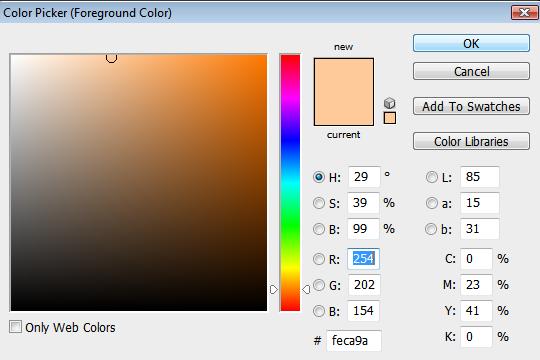
Task: Click the C cyan percentage field
Action: pos(477,258)
